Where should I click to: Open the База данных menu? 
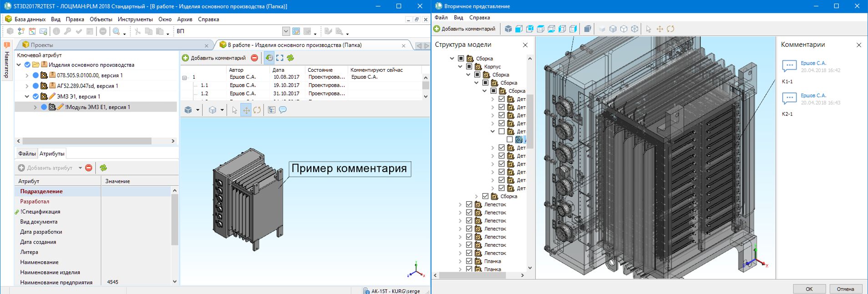pyautogui.click(x=30, y=20)
